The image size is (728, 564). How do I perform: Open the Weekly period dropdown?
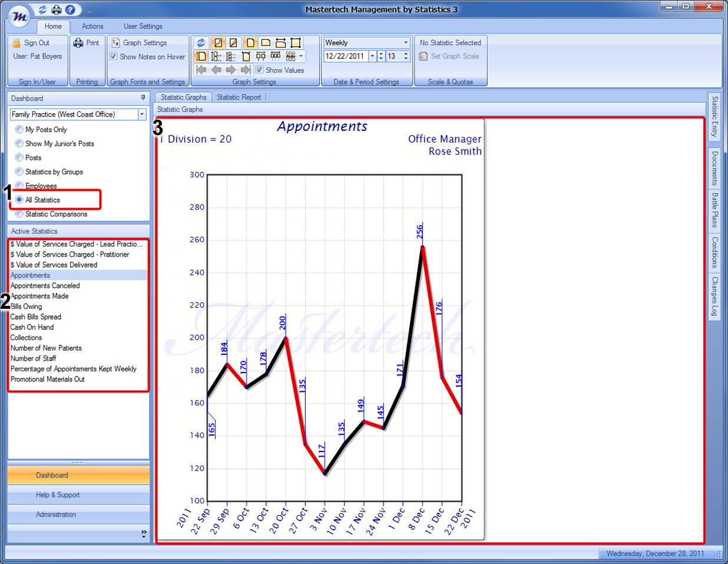(x=406, y=42)
